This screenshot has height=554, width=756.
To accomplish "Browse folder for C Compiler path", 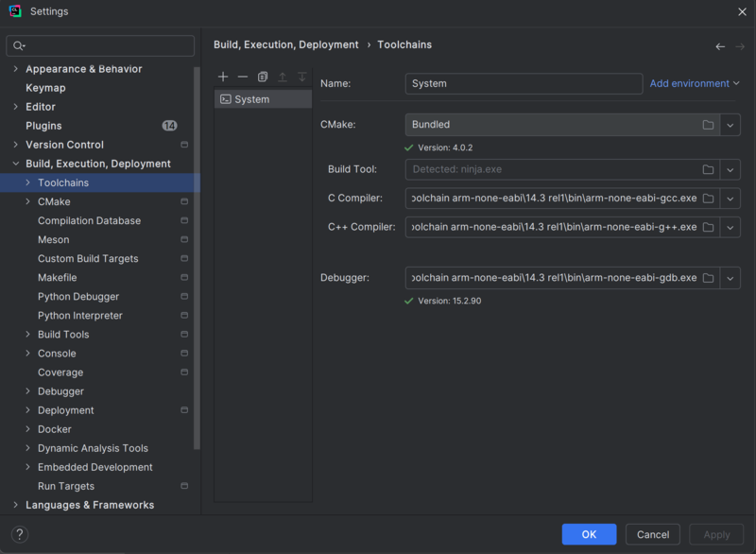I will point(708,199).
